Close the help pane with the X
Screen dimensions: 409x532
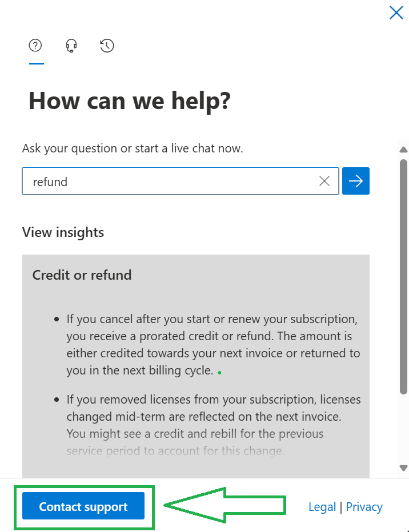pyautogui.click(x=396, y=13)
